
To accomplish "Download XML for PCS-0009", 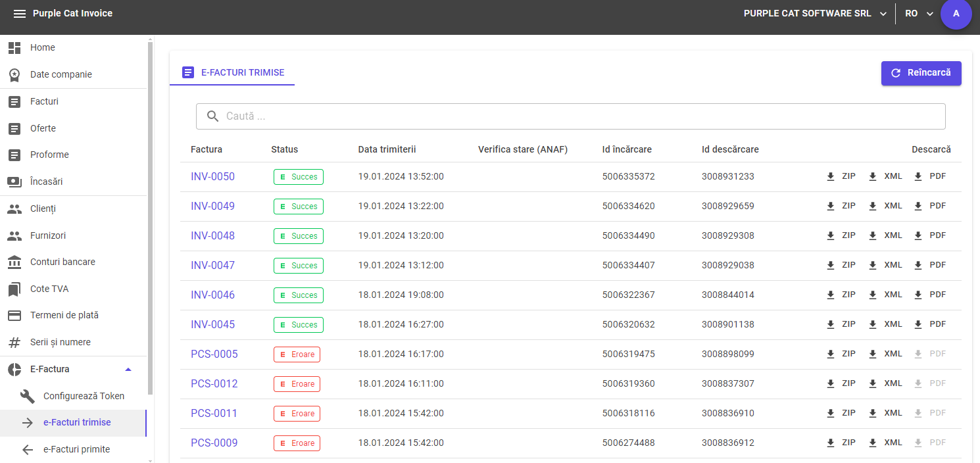I will tap(885, 443).
